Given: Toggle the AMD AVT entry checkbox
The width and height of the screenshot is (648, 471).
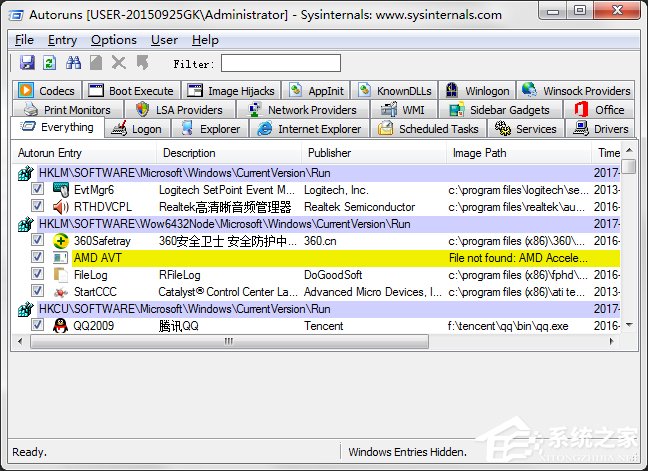Looking at the screenshot, I should click(x=37, y=258).
